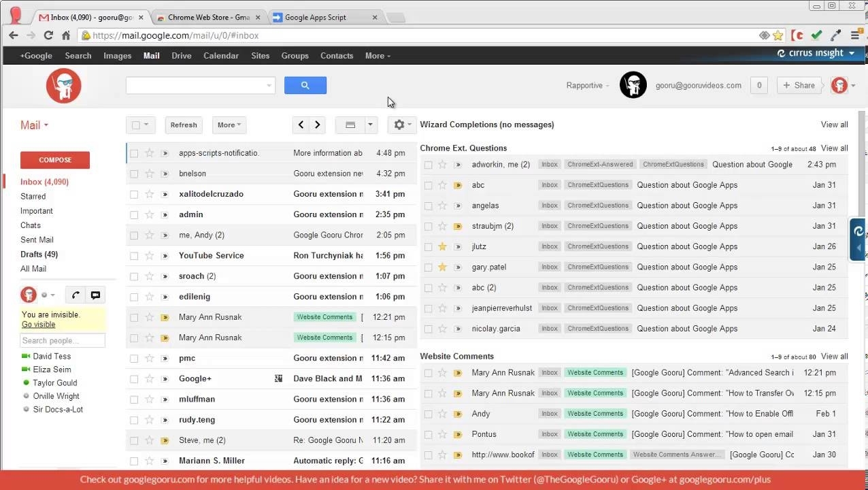Viewport: 868px width, 490px height.
Task: Click the phone call icon in chat
Action: (76, 295)
